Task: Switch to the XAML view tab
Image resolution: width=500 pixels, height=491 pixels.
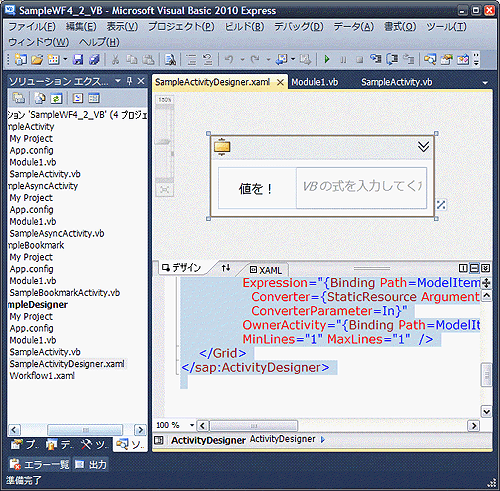Action: tap(266, 270)
